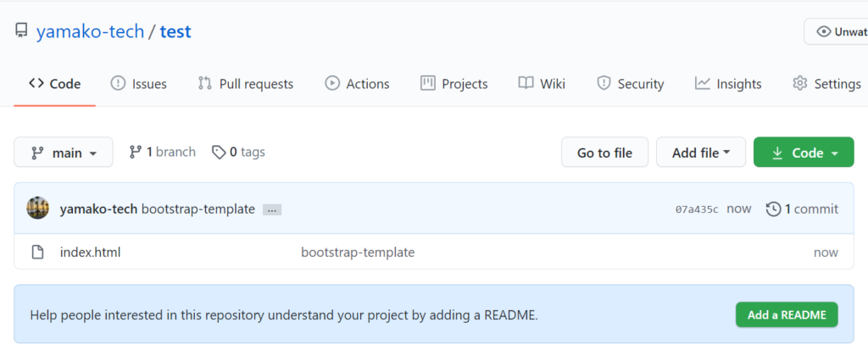Click the branch icon beside 1 branch

coord(135,152)
